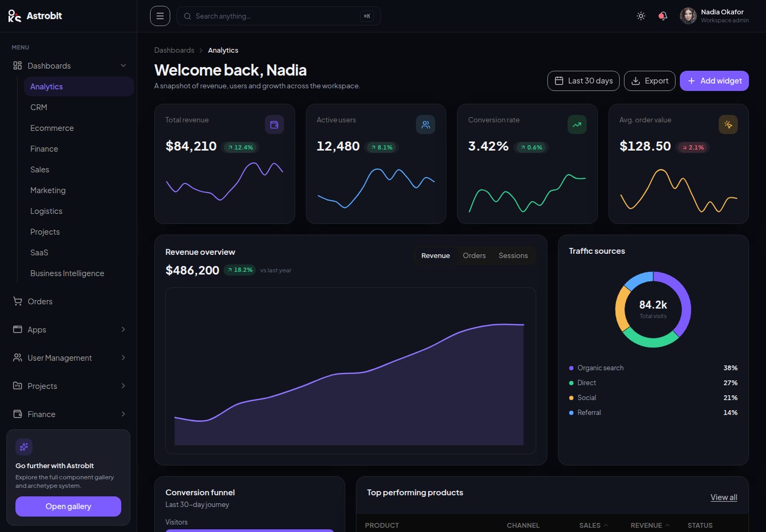Image resolution: width=766 pixels, height=532 pixels.
Task: Open View all products link
Action: pyautogui.click(x=724, y=497)
